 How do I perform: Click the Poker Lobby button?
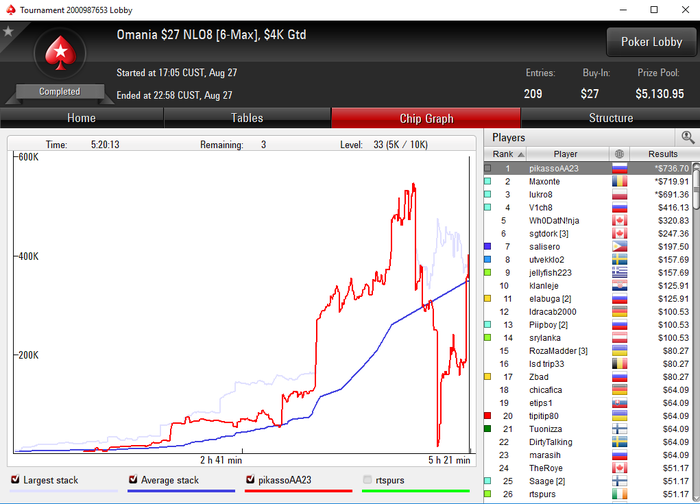coord(651,42)
